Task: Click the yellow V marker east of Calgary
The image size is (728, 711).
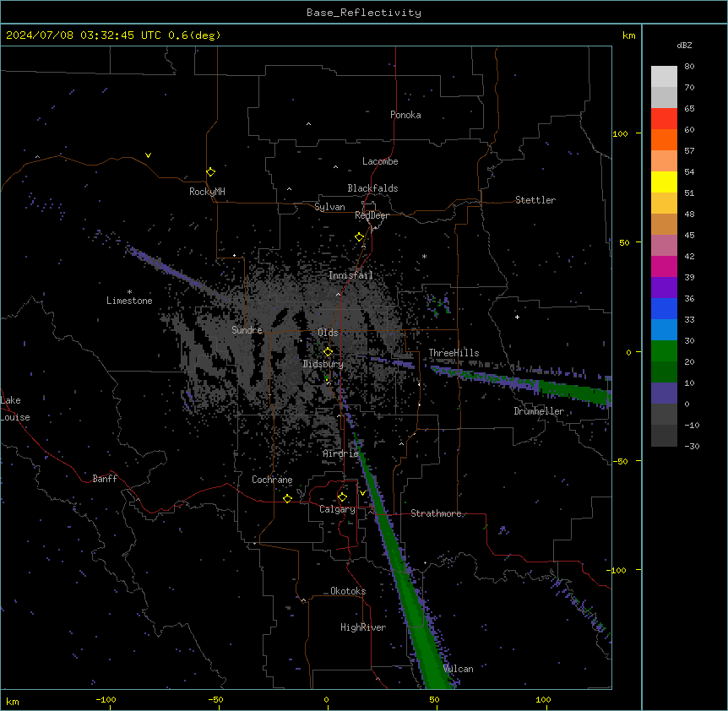Action: [362, 493]
